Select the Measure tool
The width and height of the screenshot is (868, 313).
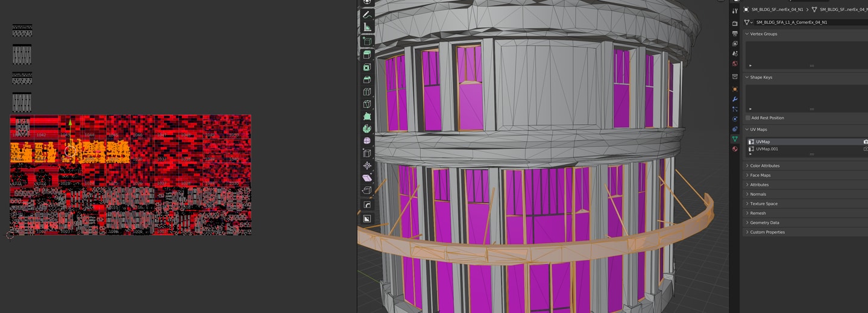367,27
